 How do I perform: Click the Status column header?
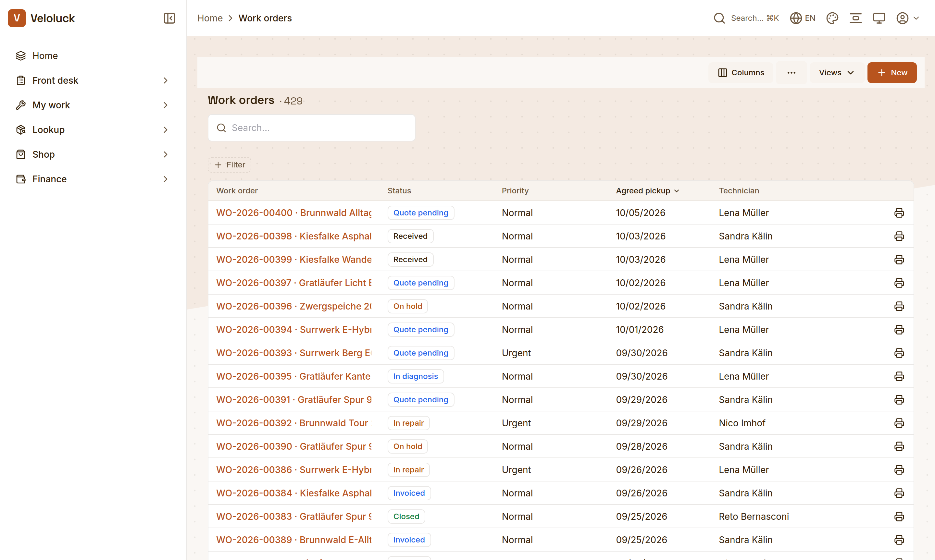coord(399,190)
